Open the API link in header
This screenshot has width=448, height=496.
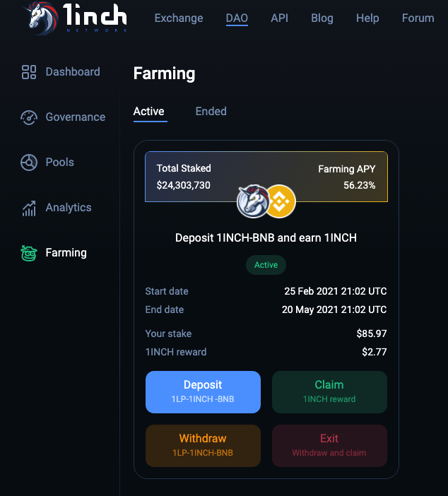(279, 18)
